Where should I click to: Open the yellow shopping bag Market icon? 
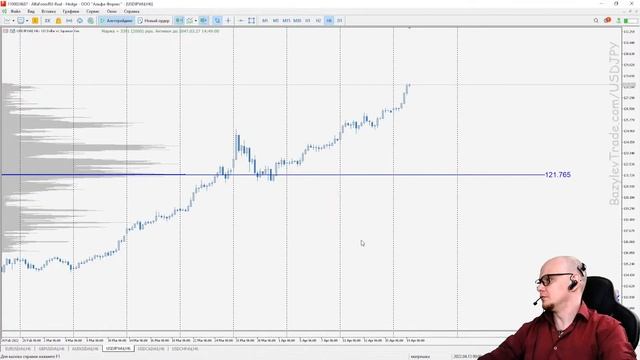point(58,20)
